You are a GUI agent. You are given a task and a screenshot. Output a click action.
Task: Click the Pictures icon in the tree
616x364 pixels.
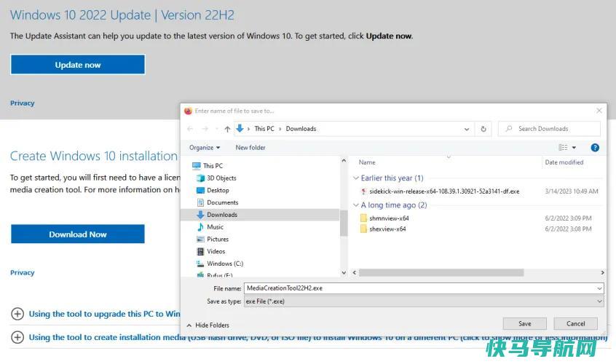click(x=200, y=239)
